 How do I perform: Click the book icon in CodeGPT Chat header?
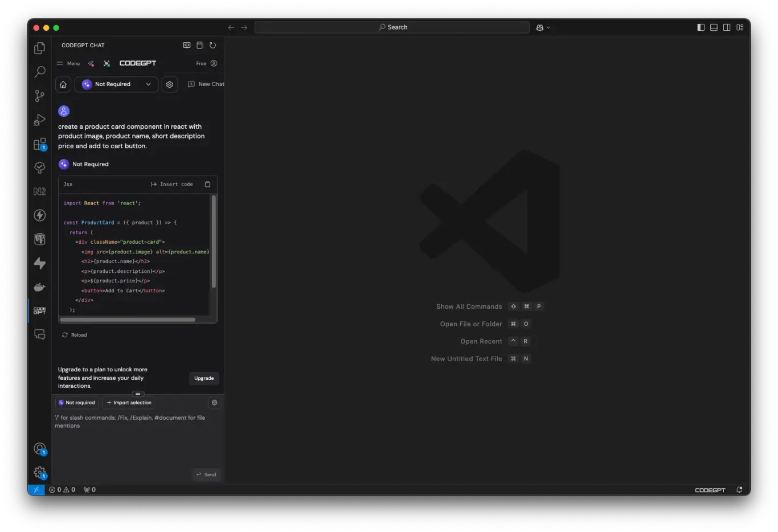click(187, 45)
